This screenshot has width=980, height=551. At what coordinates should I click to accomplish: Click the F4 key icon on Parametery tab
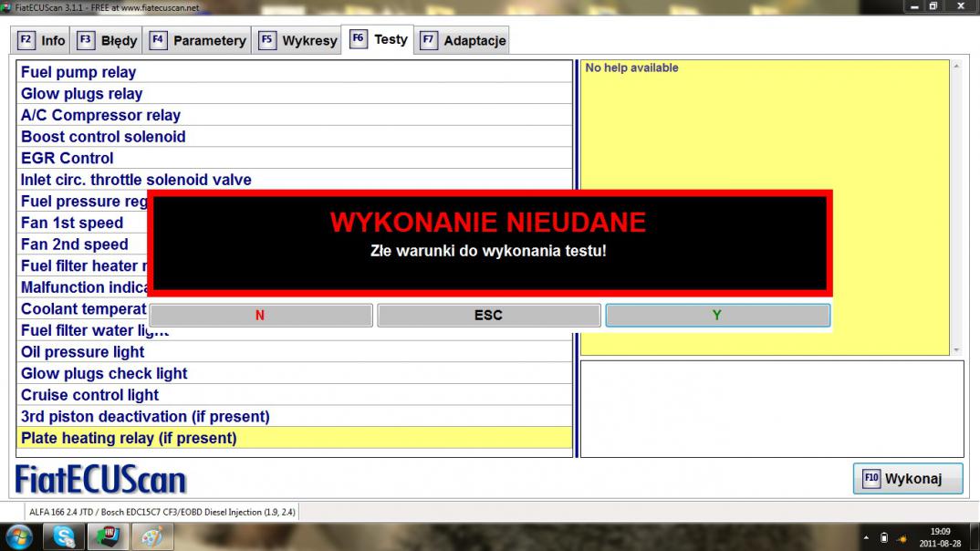pyautogui.click(x=158, y=40)
